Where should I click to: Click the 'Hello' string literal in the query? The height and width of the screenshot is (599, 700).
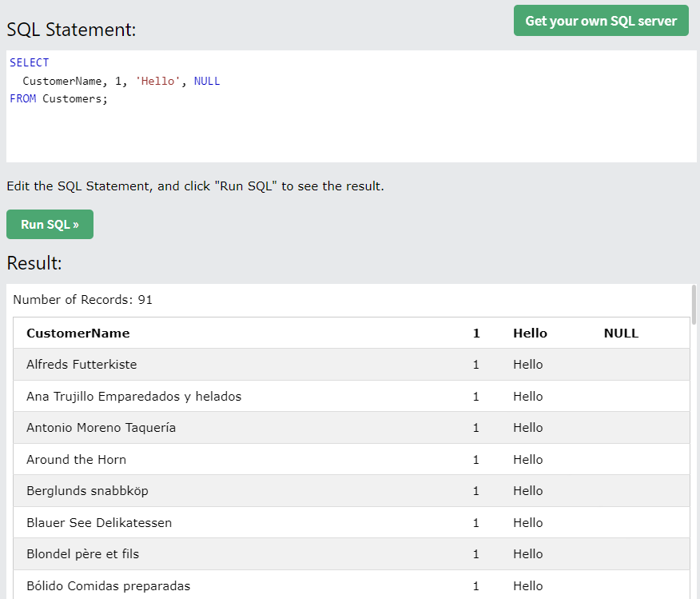(157, 81)
